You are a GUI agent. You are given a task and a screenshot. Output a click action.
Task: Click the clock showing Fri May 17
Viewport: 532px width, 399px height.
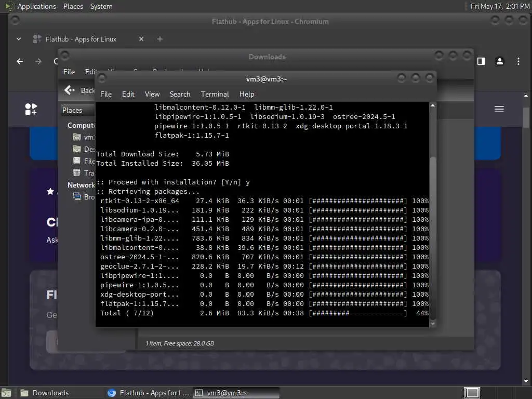point(500,6)
